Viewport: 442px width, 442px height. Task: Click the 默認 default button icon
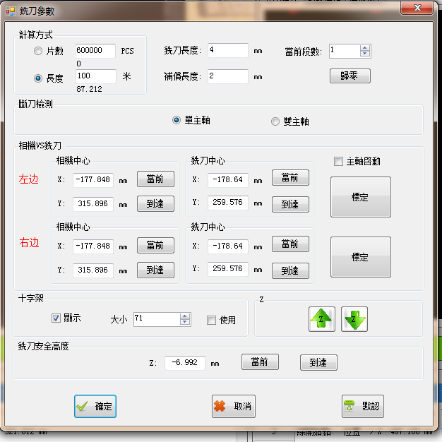pyautogui.click(x=363, y=406)
